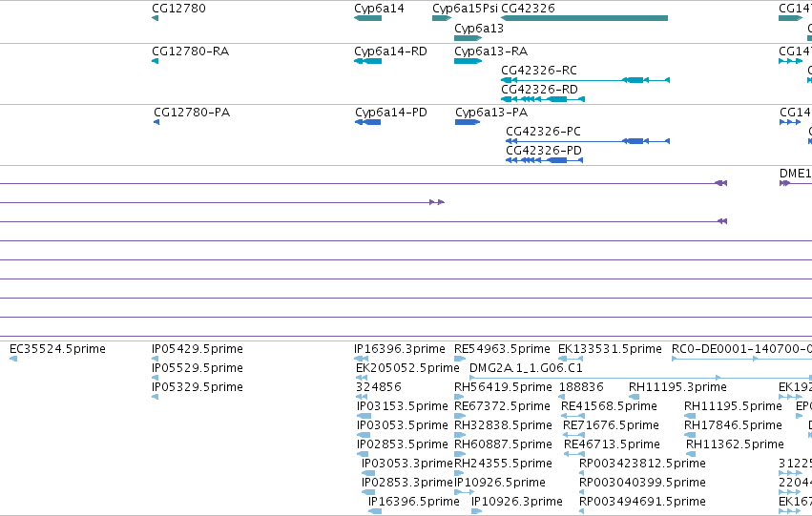The image size is (812, 516).
Task: Click protein CG42326-PC label
Action: point(543,132)
